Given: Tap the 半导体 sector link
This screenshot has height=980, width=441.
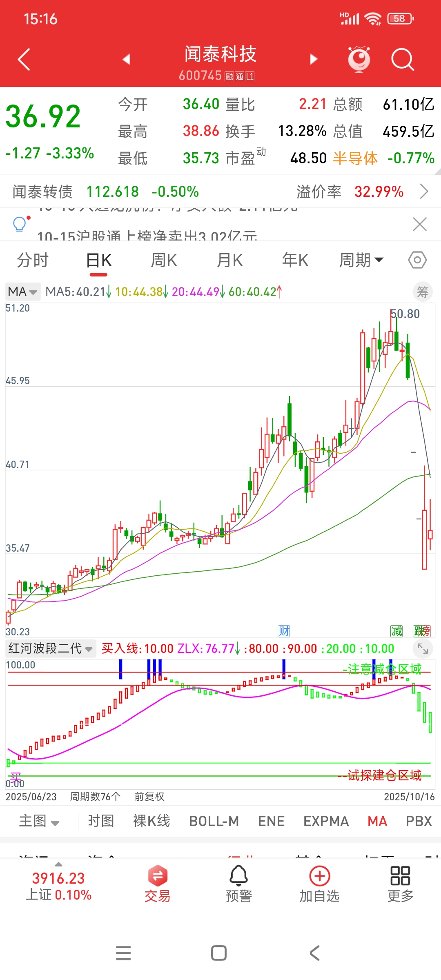Looking at the screenshot, I should click(x=355, y=158).
